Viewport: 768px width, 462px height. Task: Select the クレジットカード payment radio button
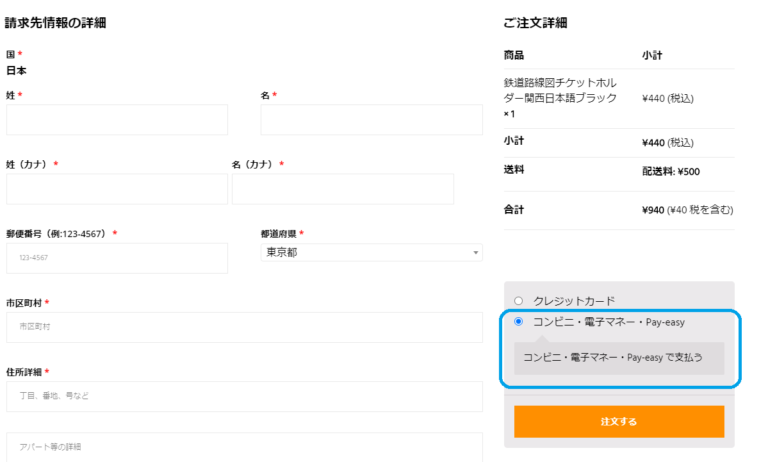point(518,301)
